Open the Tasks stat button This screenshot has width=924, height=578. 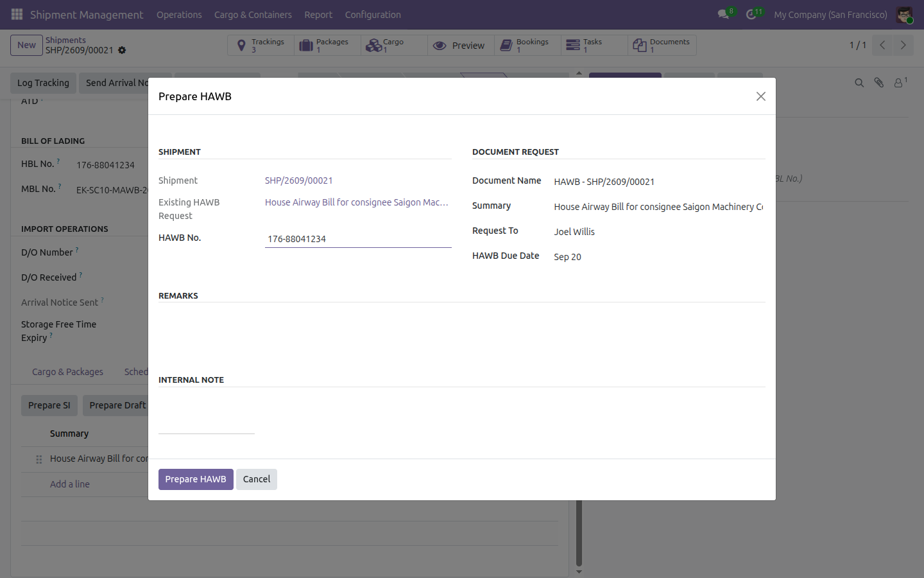pyautogui.click(x=594, y=46)
